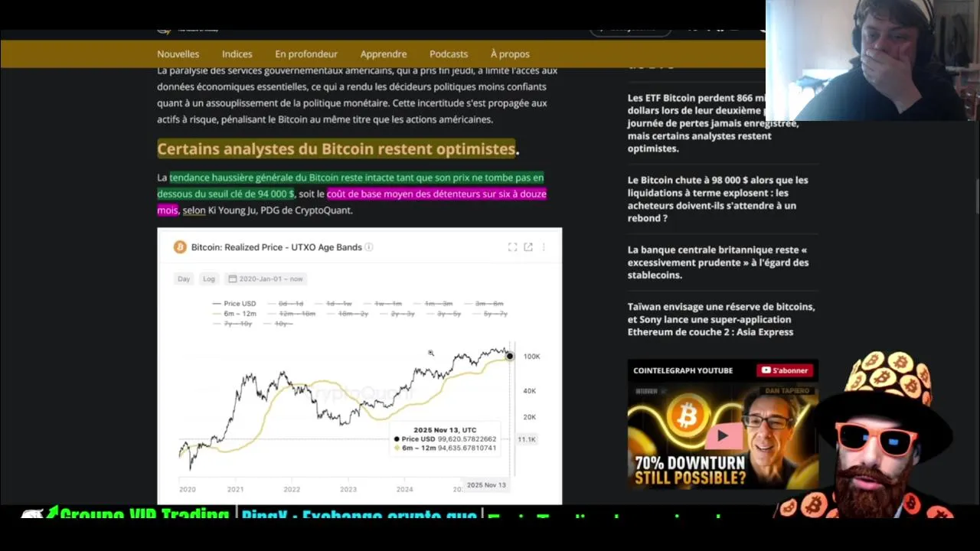The height and width of the screenshot is (551, 980).
Task: Open the chart's three-dot options menu
Action: coord(544,247)
